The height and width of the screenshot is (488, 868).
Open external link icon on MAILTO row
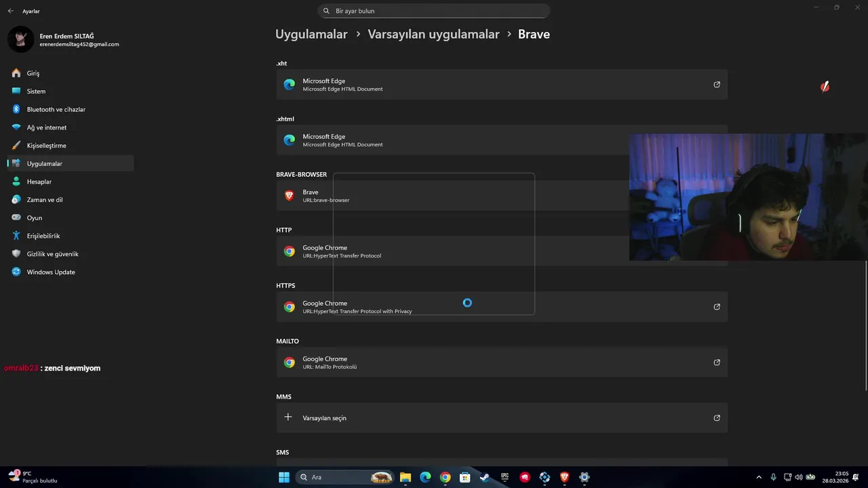(x=717, y=363)
